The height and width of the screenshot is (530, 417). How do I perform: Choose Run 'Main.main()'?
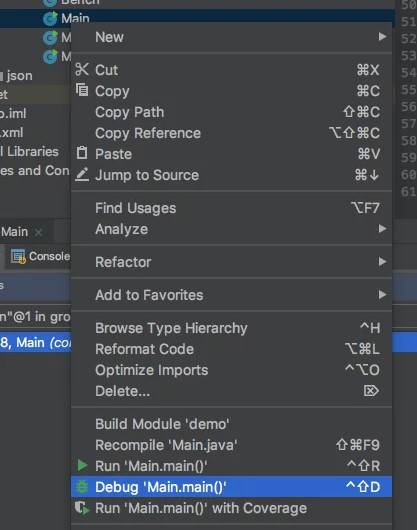[231, 466]
